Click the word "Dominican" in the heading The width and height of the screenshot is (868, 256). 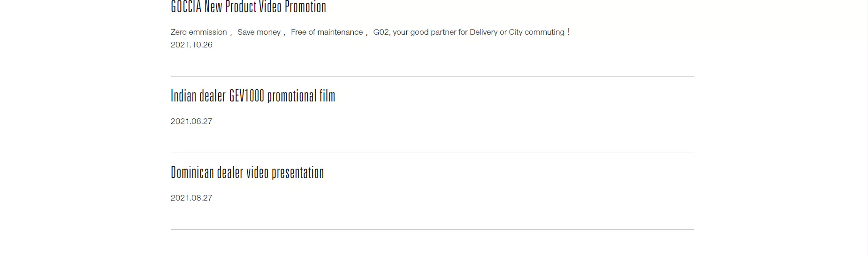pyautogui.click(x=192, y=172)
